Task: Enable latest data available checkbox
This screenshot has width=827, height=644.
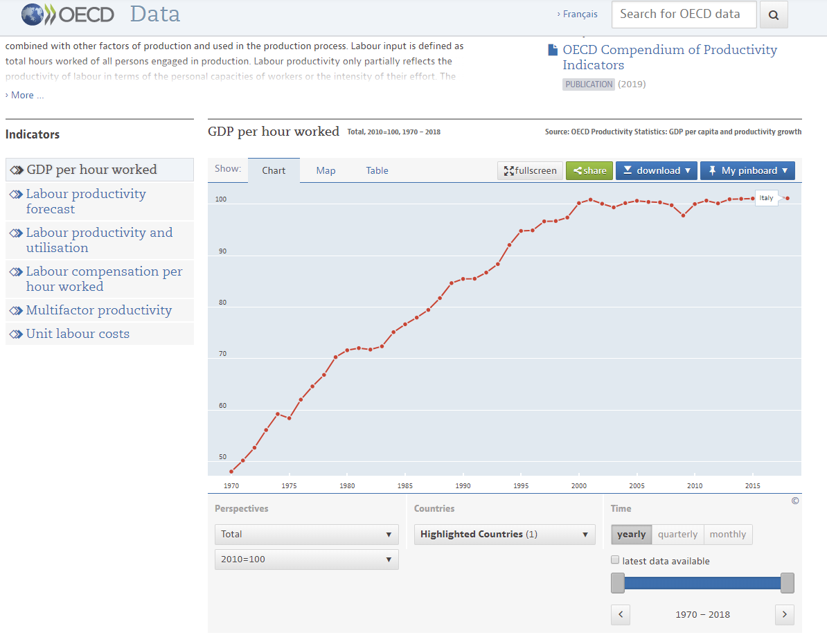Action: (x=615, y=560)
